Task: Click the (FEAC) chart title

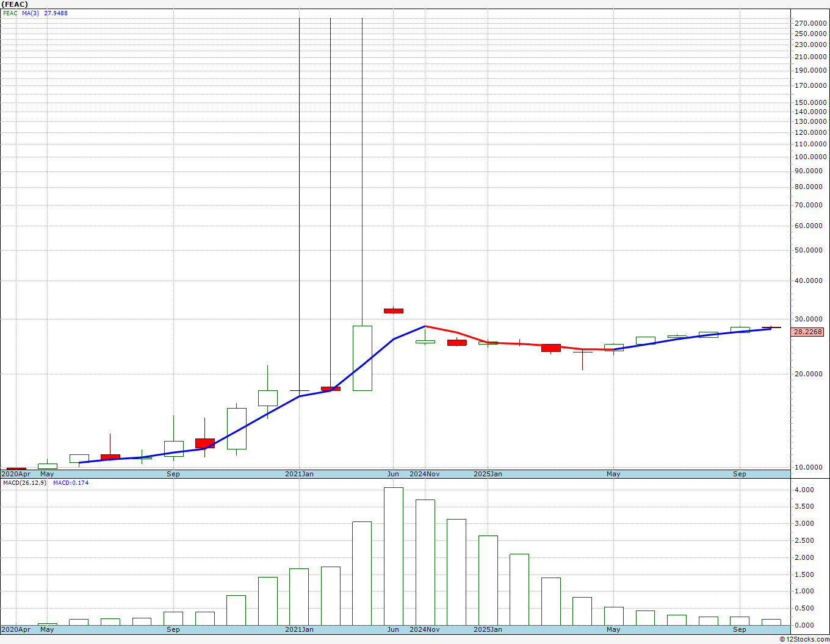Action: tap(15, 4)
